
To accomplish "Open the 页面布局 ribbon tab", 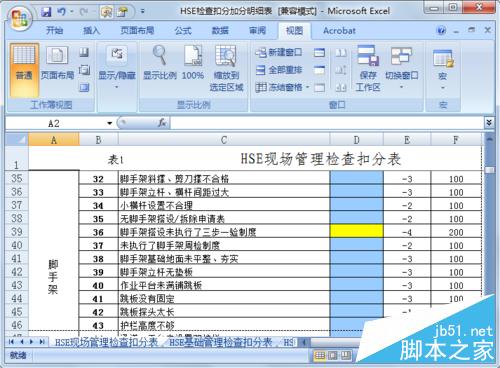I will [x=137, y=31].
